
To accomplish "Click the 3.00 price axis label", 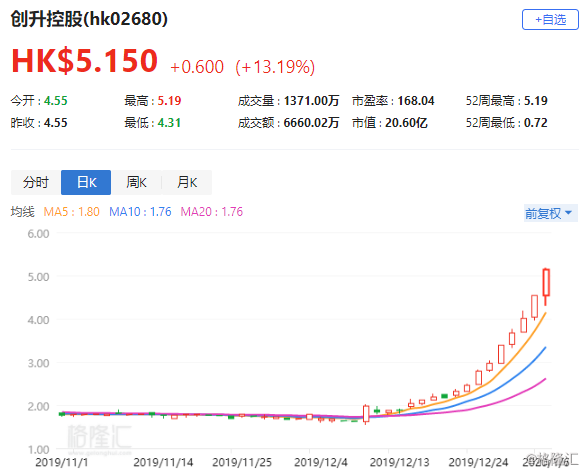I will point(38,363).
